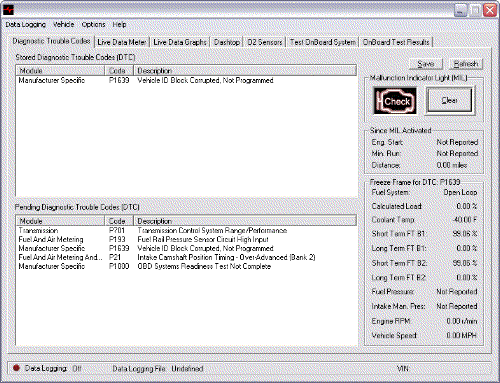500x383 pixels.
Task: Select 'Transmission Control System Range/Performance' description
Action: pyautogui.click(x=212, y=230)
